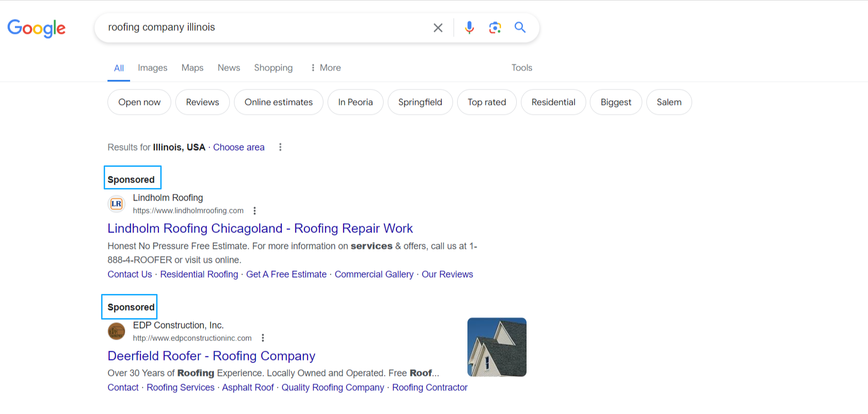Click the http://www.edpconstructioninc.com URL text

tap(192, 338)
